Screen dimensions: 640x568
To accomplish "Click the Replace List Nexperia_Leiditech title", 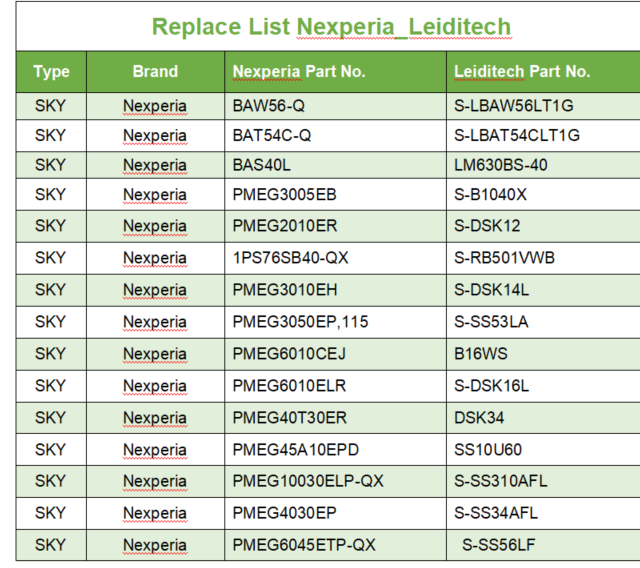I will tap(331, 27).
